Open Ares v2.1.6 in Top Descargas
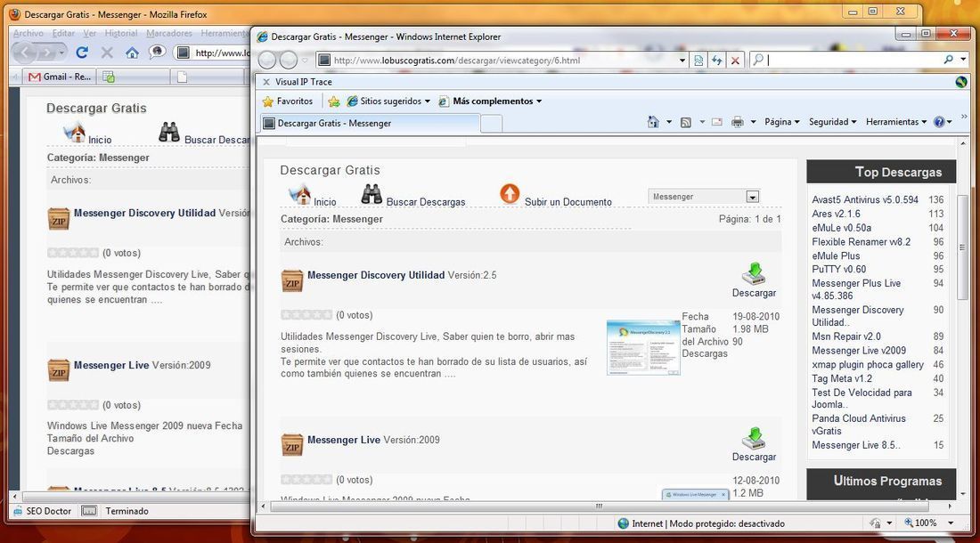Viewport: 980px width, 543px height. (x=837, y=214)
